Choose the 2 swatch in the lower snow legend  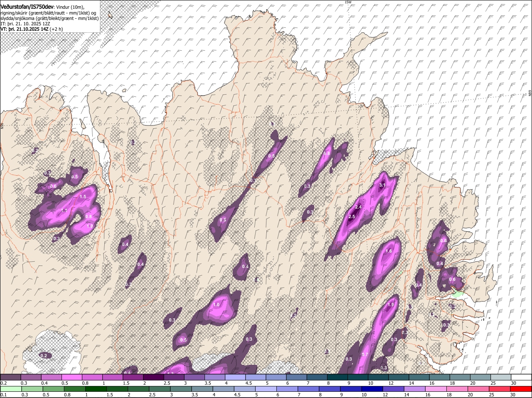[138, 389]
